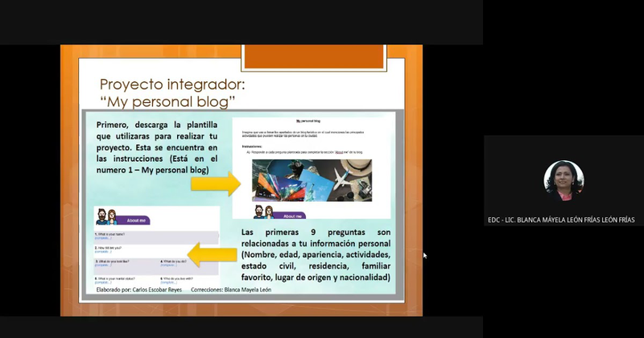This screenshot has height=338, width=644.
Task: Select question 4 What do you do
Action: tap(173, 262)
